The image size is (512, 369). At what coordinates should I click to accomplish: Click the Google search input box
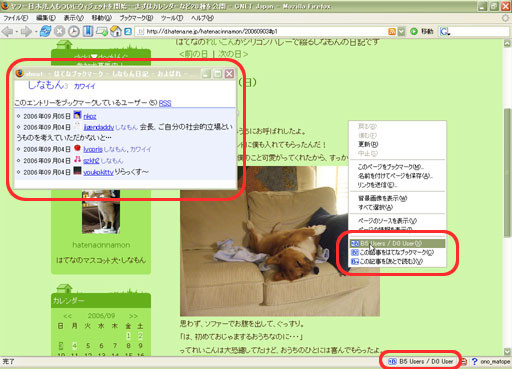[x=480, y=32]
